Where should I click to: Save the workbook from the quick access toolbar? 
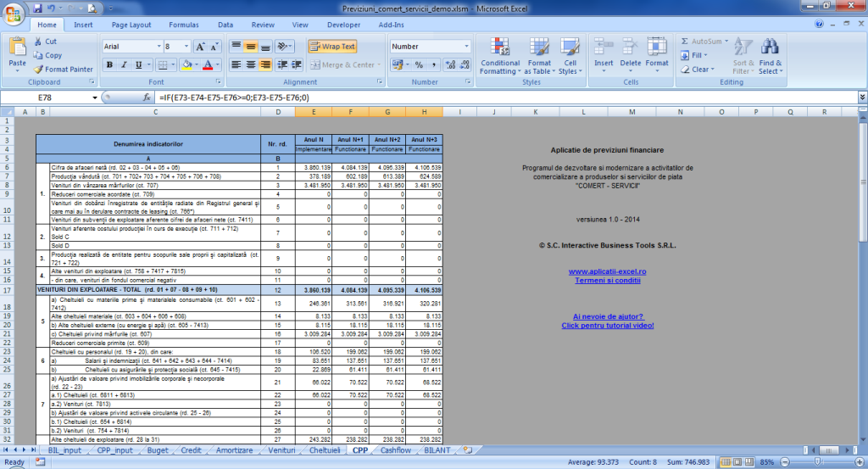37,8
